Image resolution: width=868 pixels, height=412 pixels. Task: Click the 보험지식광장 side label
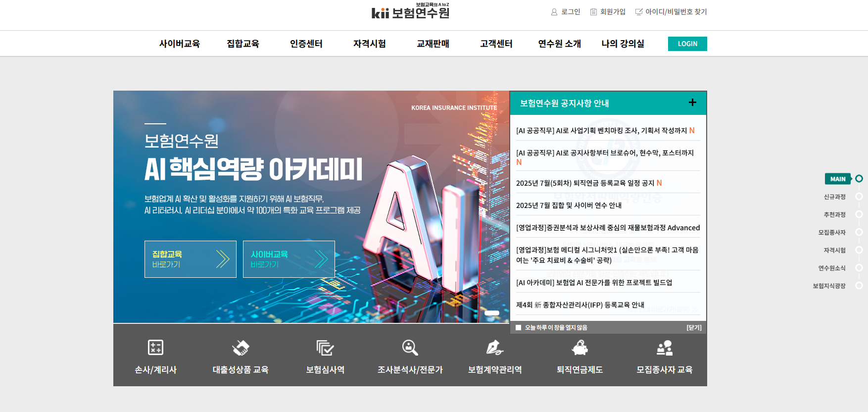click(x=829, y=286)
